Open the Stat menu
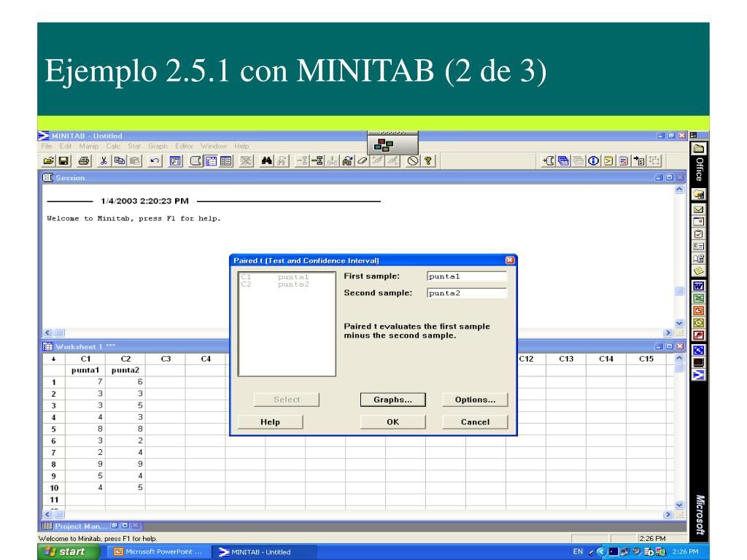The image size is (747, 560). click(134, 146)
